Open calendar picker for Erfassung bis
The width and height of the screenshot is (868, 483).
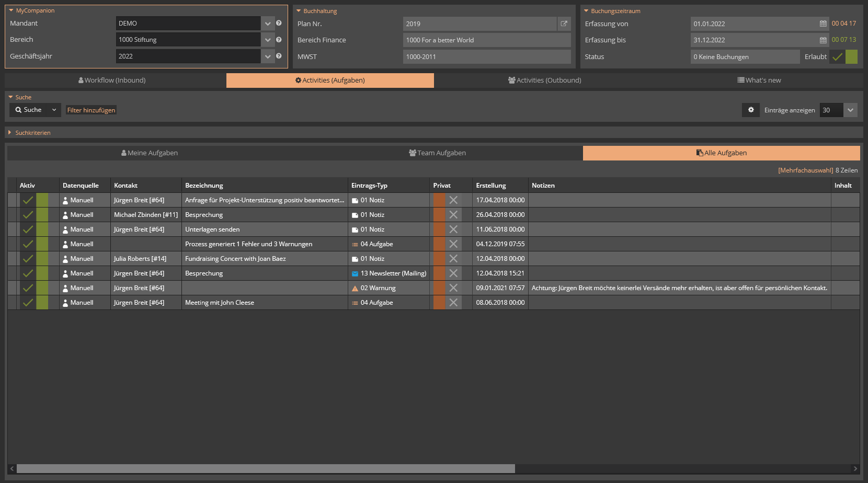(823, 40)
